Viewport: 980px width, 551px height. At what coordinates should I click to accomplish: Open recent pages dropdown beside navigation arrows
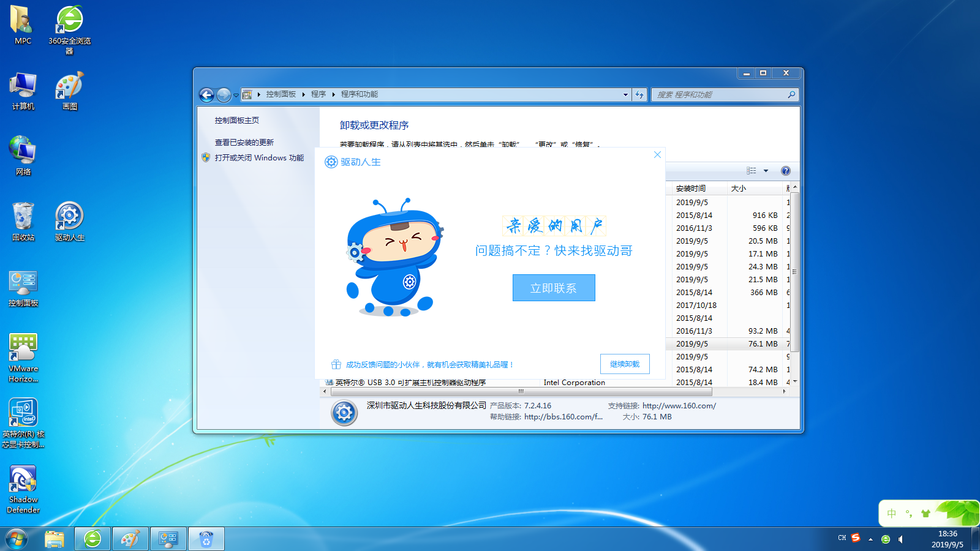[236, 96]
